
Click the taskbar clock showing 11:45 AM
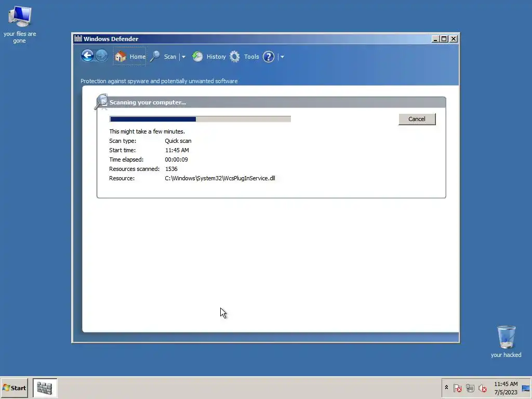(506, 384)
